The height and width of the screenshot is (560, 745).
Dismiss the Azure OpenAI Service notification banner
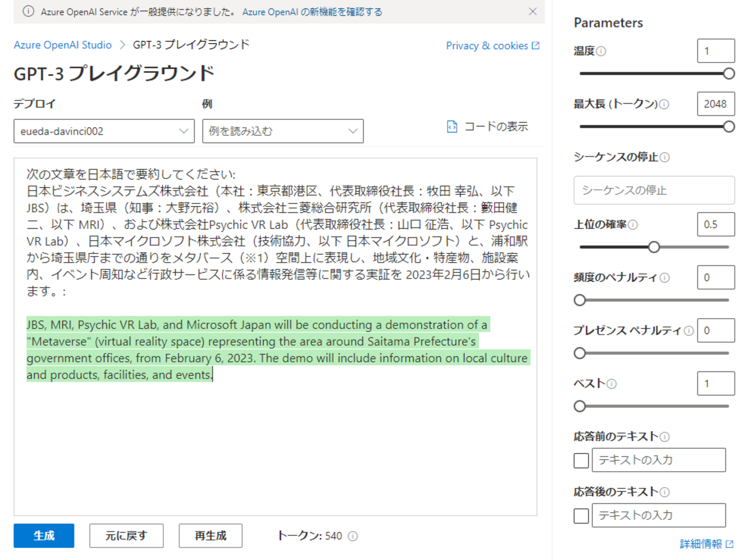pos(532,11)
